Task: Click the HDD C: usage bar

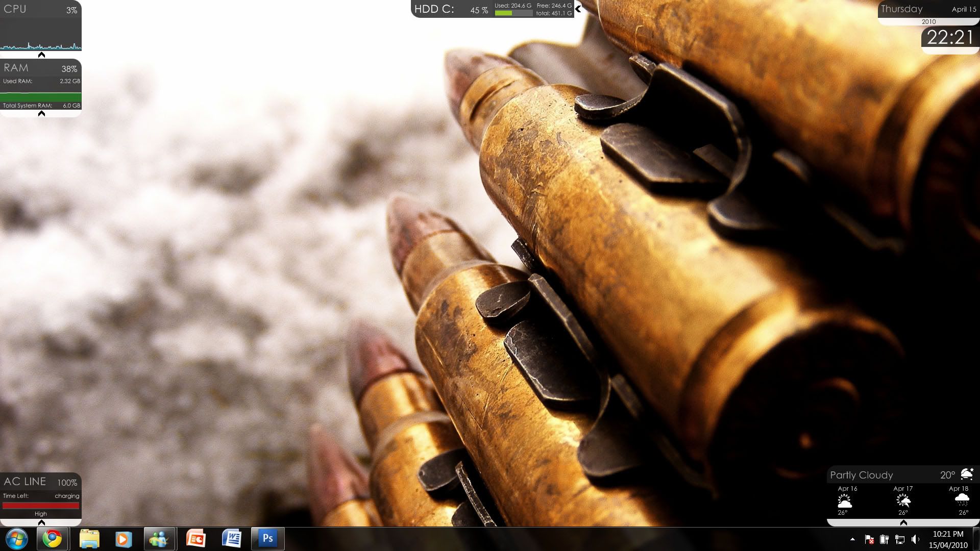Action: tap(513, 13)
